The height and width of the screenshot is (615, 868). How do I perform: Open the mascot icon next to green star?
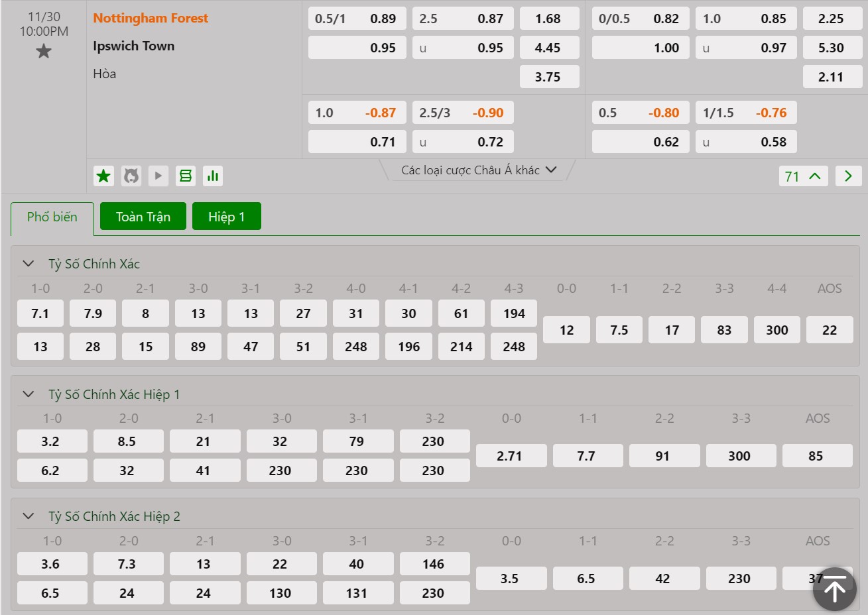pyautogui.click(x=131, y=176)
